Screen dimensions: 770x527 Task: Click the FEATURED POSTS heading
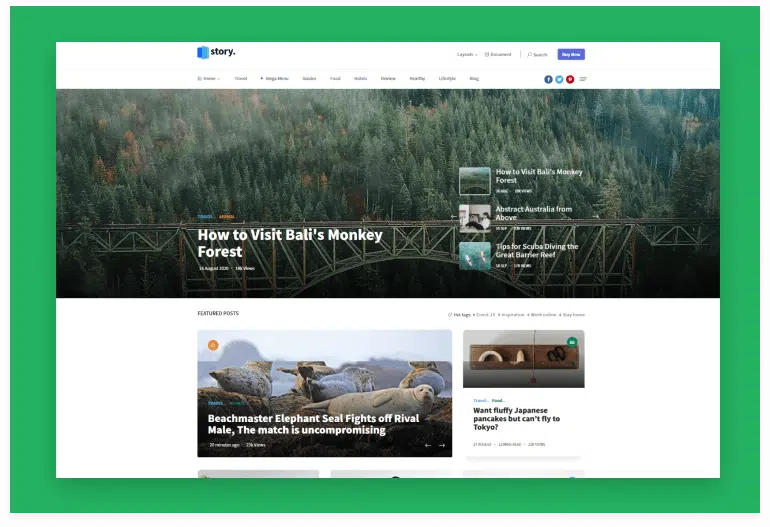218,313
